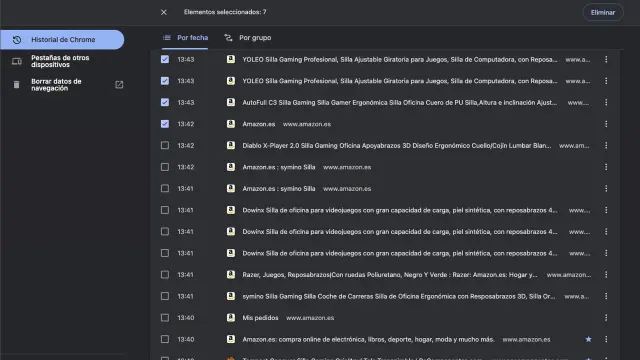This screenshot has width=640, height=360.
Task: Select the Por fecha tab
Action: coord(185,38)
